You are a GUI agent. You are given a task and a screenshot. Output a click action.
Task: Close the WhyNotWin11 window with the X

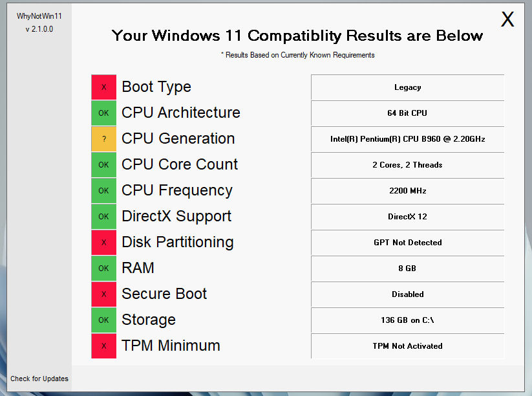[x=507, y=19]
